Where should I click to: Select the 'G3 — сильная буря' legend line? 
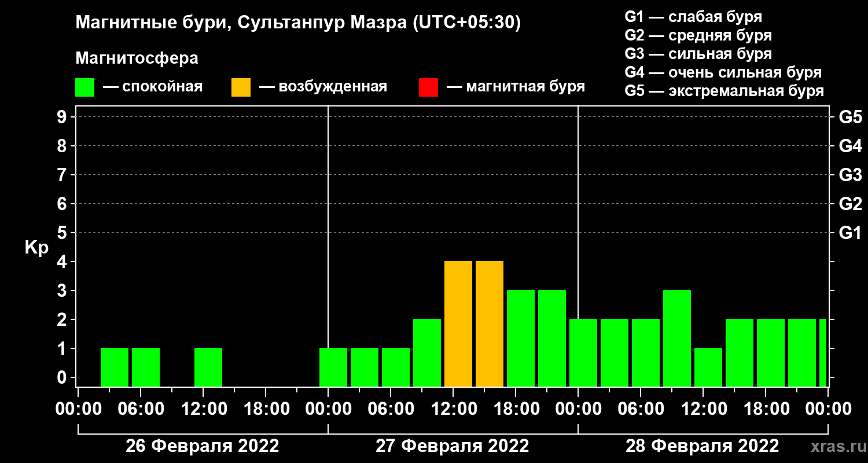[x=698, y=53]
